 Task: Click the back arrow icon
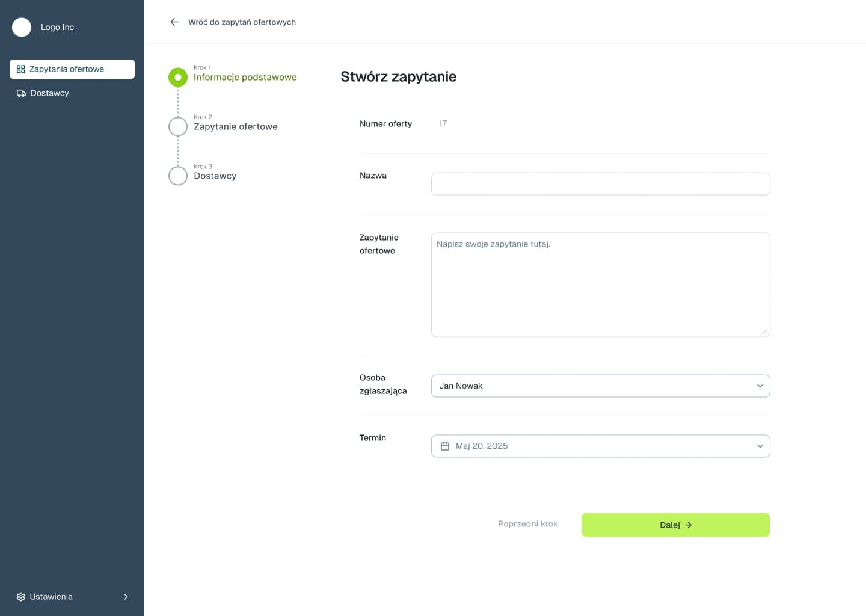pyautogui.click(x=174, y=22)
